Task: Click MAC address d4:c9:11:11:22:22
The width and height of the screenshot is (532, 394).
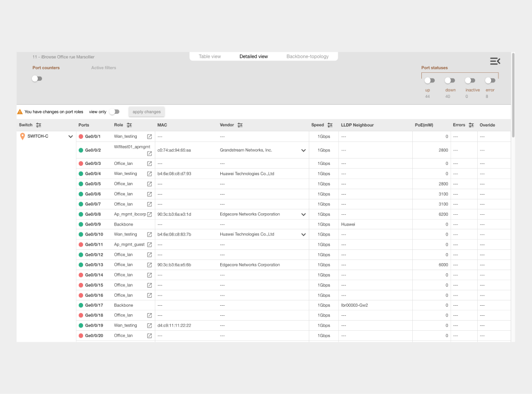Action: point(174,325)
